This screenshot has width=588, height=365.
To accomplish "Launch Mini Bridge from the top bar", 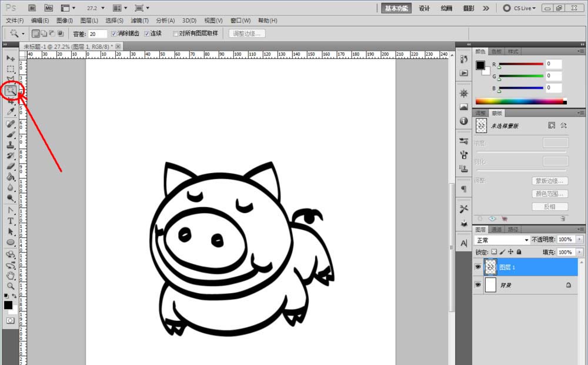I will click(x=48, y=8).
